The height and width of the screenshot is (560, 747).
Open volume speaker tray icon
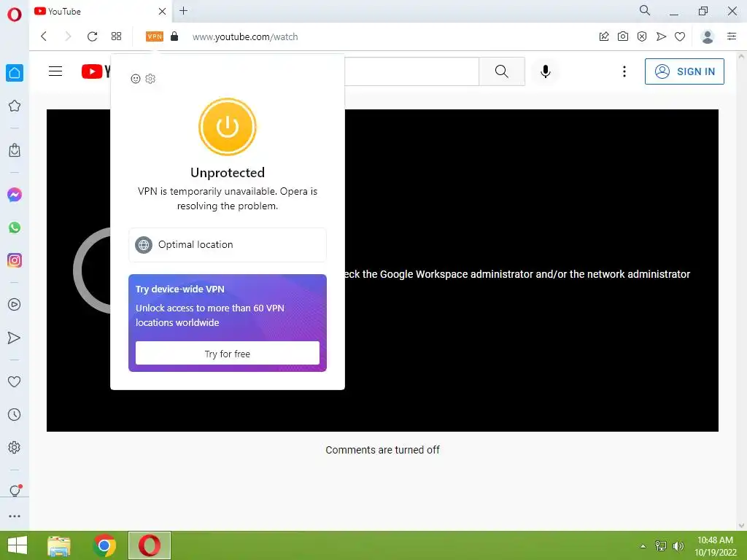click(678, 546)
